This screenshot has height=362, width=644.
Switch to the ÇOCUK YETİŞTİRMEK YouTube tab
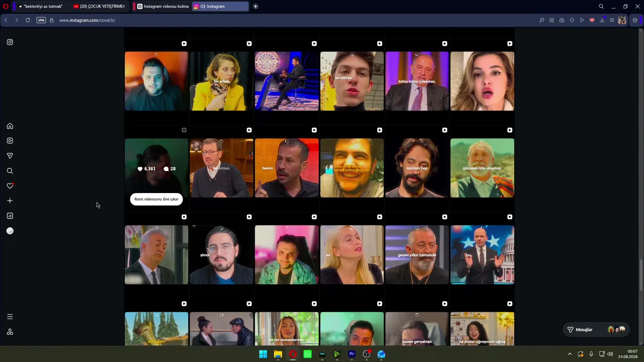point(100,7)
